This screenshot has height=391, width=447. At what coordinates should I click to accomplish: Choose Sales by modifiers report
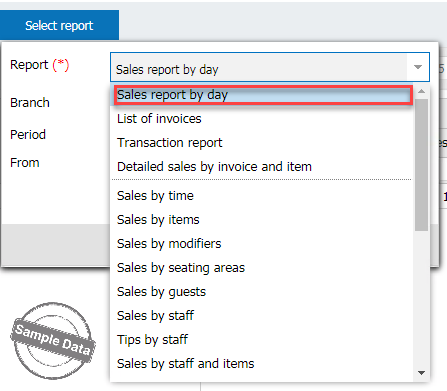coord(262,244)
